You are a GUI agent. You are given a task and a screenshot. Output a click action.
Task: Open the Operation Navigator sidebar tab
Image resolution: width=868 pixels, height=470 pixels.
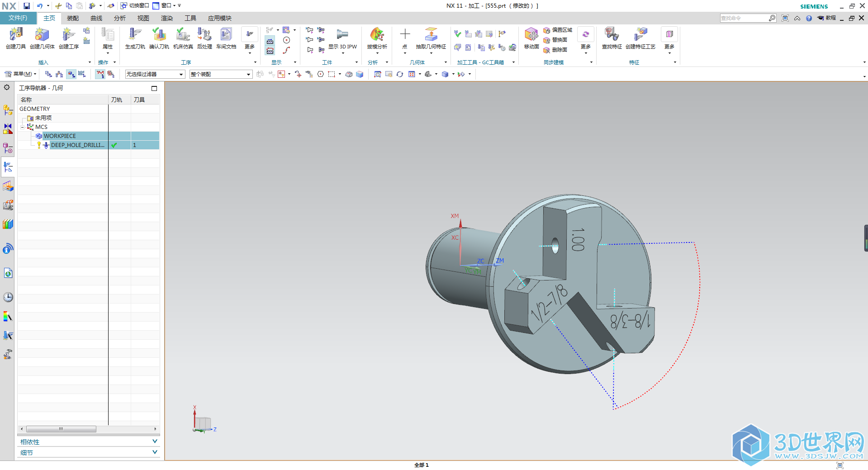tap(8, 167)
